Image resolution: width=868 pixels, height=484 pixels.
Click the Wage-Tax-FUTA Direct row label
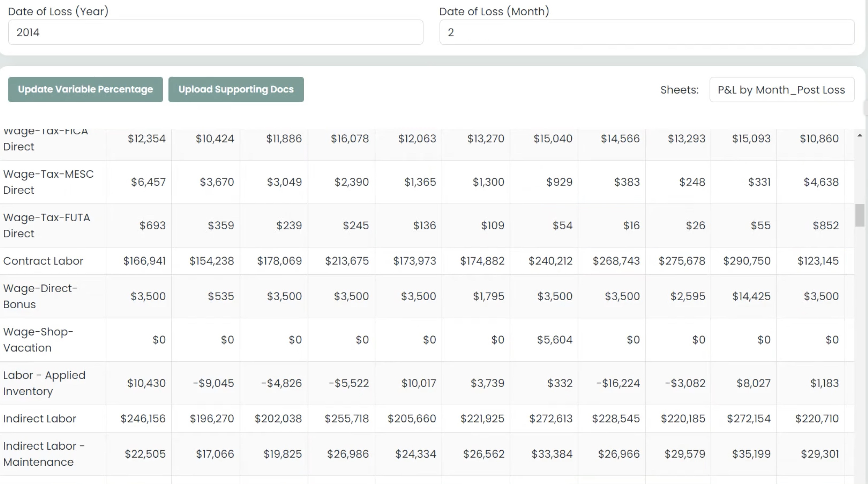[x=46, y=225]
